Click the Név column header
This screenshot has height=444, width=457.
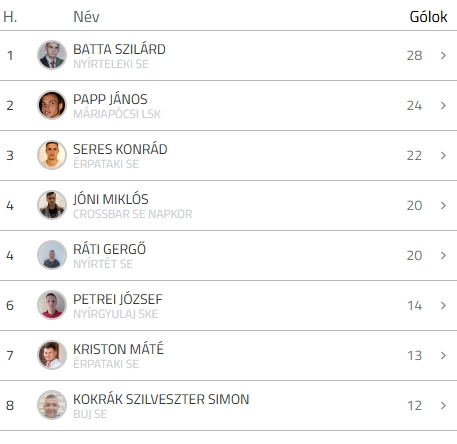pyautogui.click(x=86, y=17)
